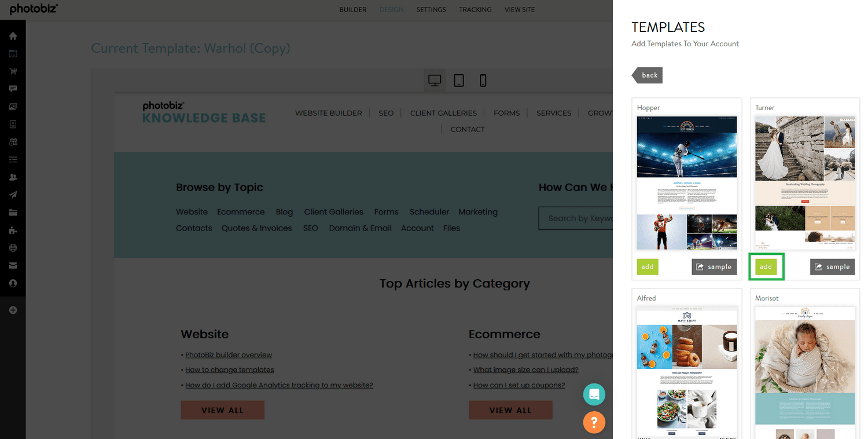Click the 'Account' topic link
This screenshot has width=868, height=439.
[417, 228]
